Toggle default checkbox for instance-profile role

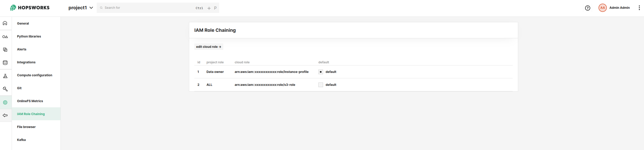click(x=321, y=72)
